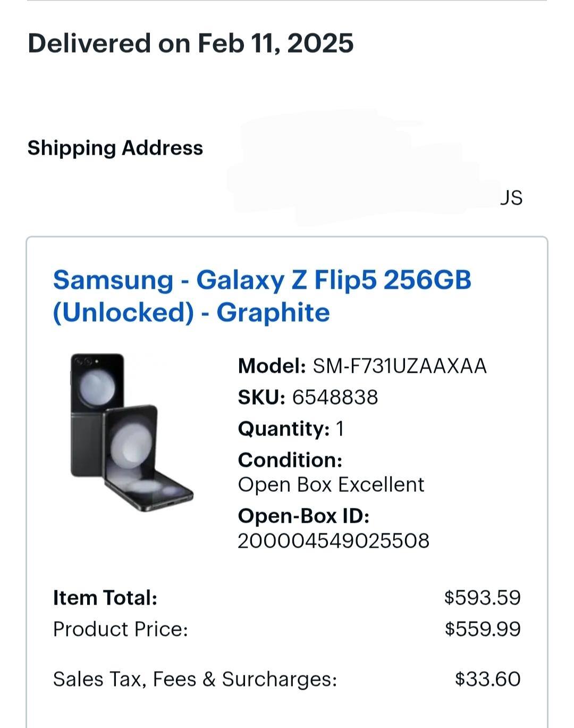Open the Samsung Galaxy Z Flip5 product link
This screenshot has width=574, height=728.
point(262,296)
